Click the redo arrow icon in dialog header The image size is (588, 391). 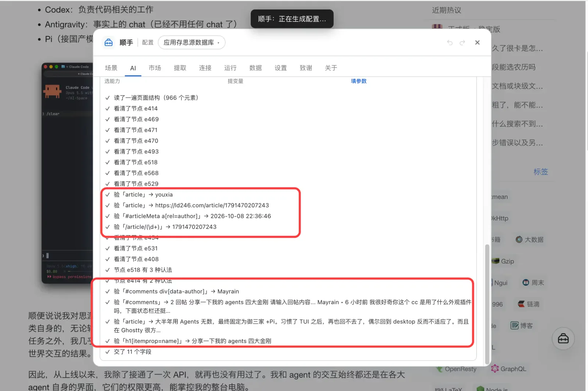(462, 43)
